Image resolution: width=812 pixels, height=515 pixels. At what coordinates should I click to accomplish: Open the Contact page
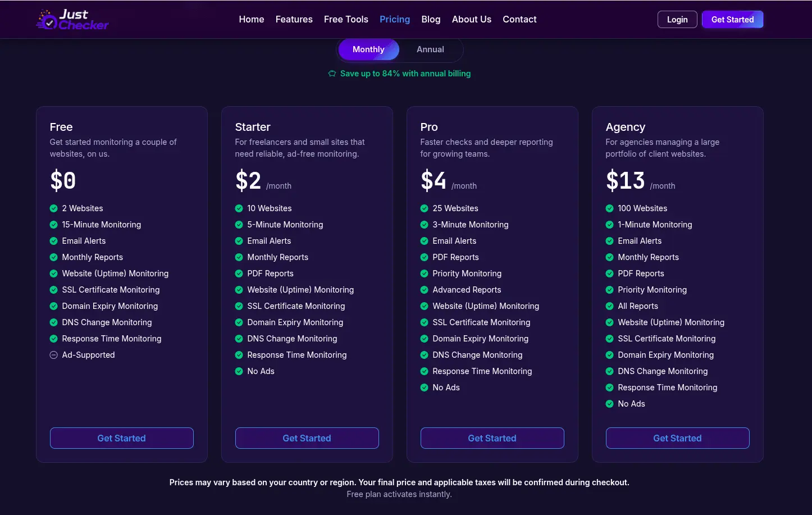(x=519, y=19)
